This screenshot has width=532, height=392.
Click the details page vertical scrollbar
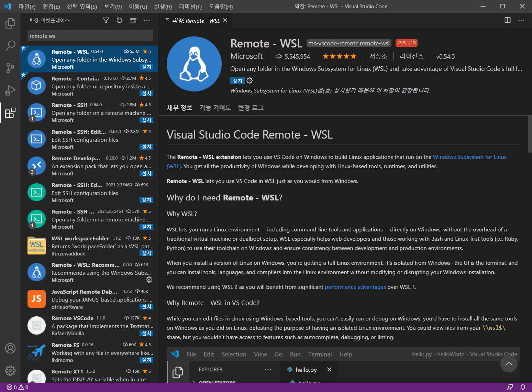coord(530,134)
